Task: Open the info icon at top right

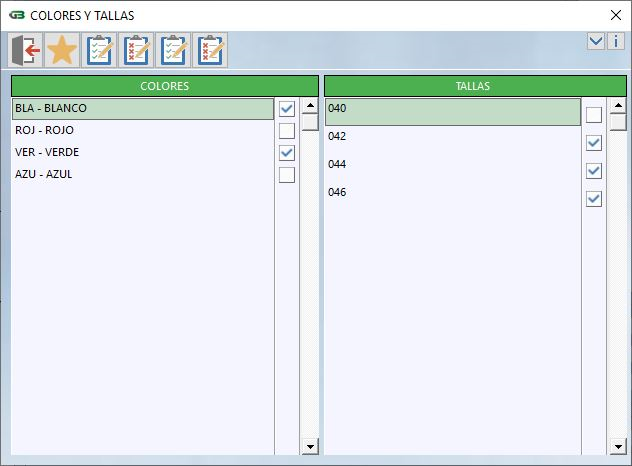Action: coord(616,41)
